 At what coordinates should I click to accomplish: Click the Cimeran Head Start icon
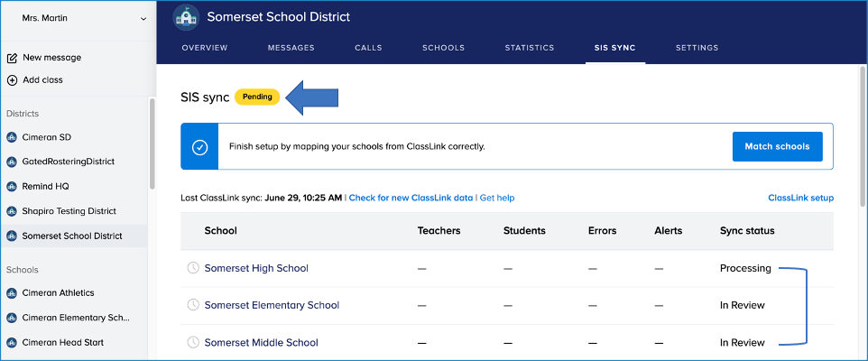click(x=12, y=343)
